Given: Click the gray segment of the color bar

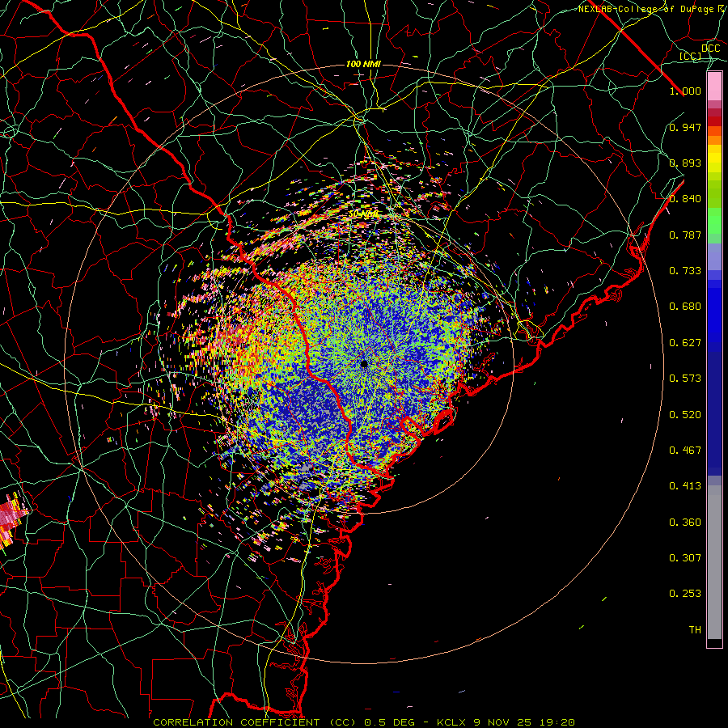Looking at the screenshot, I should 714,562.
